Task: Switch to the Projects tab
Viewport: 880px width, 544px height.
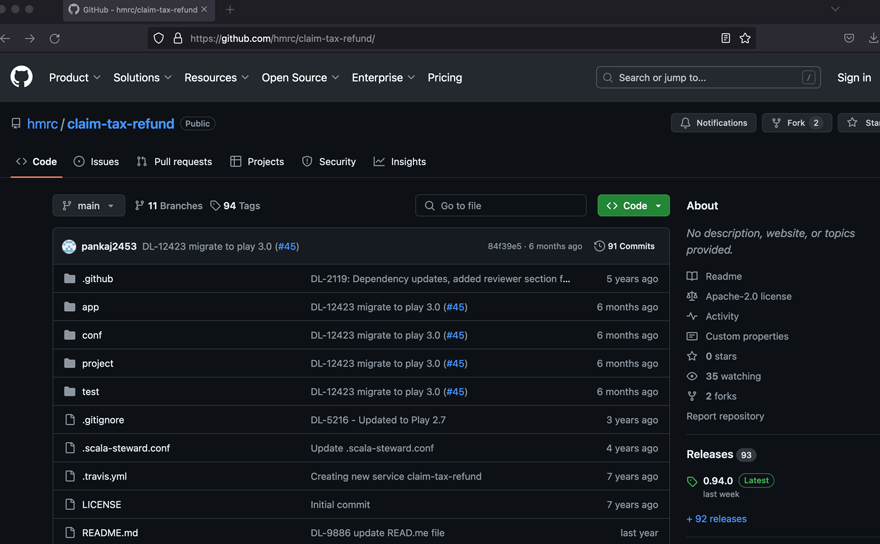Action: 257,162
